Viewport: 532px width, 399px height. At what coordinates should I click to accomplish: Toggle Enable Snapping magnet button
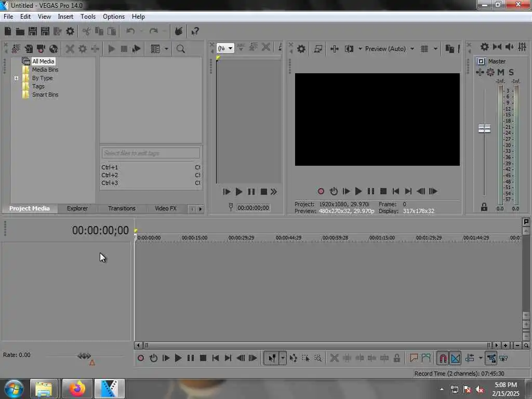coord(443,358)
